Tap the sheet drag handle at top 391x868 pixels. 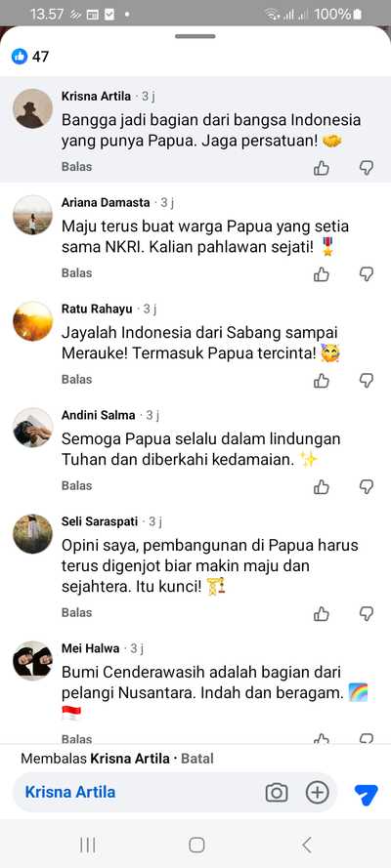[195, 36]
